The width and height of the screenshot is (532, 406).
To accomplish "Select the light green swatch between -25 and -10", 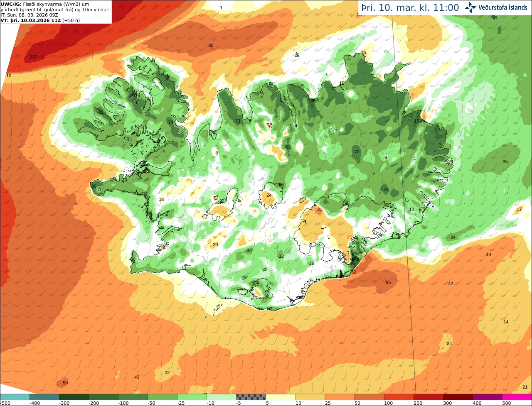I will click(x=192, y=397).
